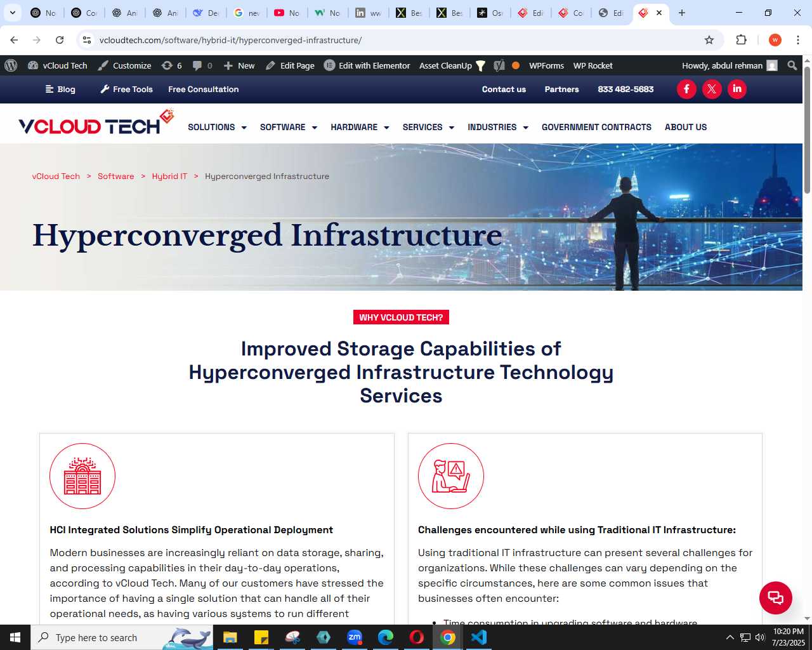Open the Facebook social icon
Screen dimensions: 812x650
(686, 89)
